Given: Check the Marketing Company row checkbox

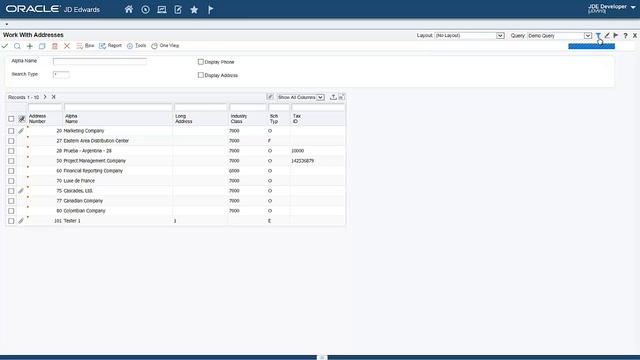Looking at the screenshot, I should click(x=11, y=131).
